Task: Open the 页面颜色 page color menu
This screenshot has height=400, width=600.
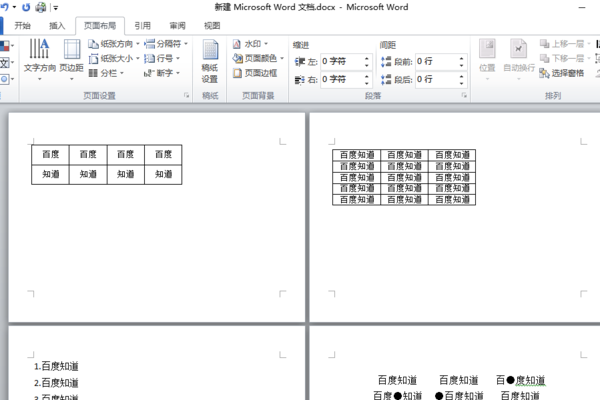Action: tap(258, 59)
